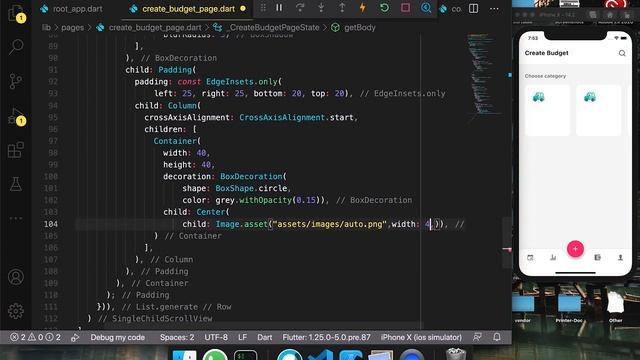Open Terminal from the Dock

[x=245, y=355]
